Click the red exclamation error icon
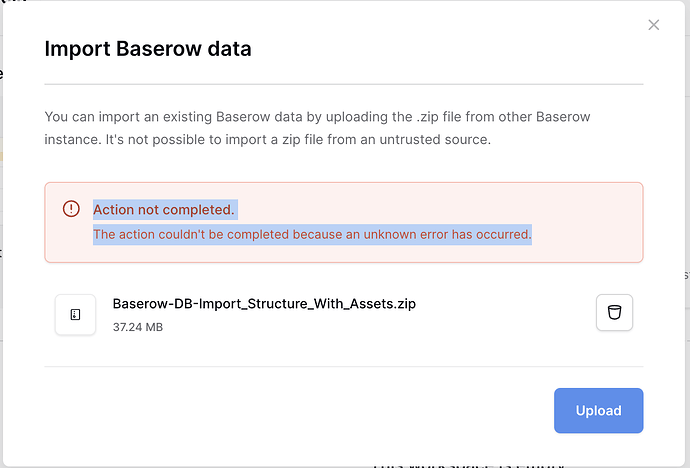Viewport: 690px width, 468px height. (71, 208)
